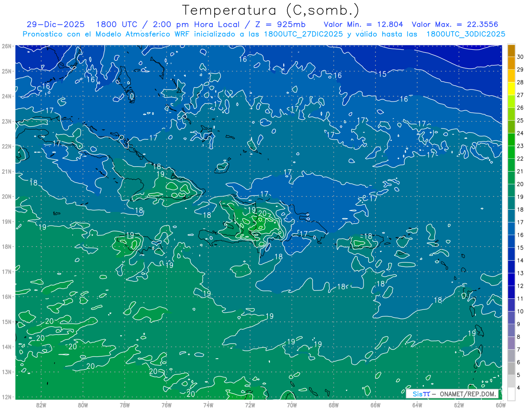Image resolution: width=532 pixels, height=411 pixels.
Task: Click the legend value "23"
Action: pos(520,146)
